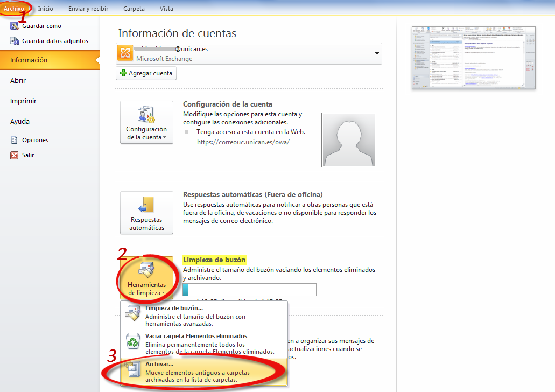Click Respuestas automáticas (Fuera de oficina) heading
This screenshot has height=392, width=555.
click(x=252, y=194)
